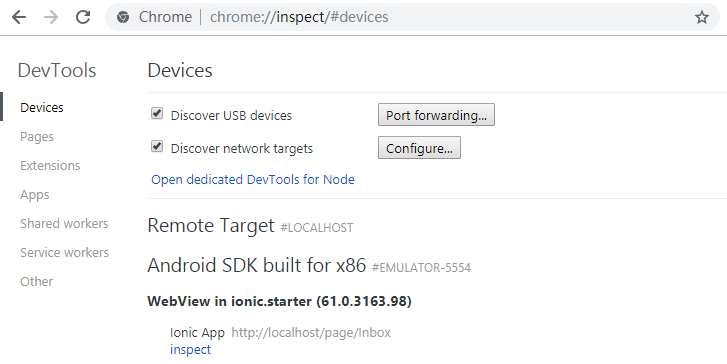Show the Apps section
This screenshot has width=727, height=364.
click(x=35, y=195)
